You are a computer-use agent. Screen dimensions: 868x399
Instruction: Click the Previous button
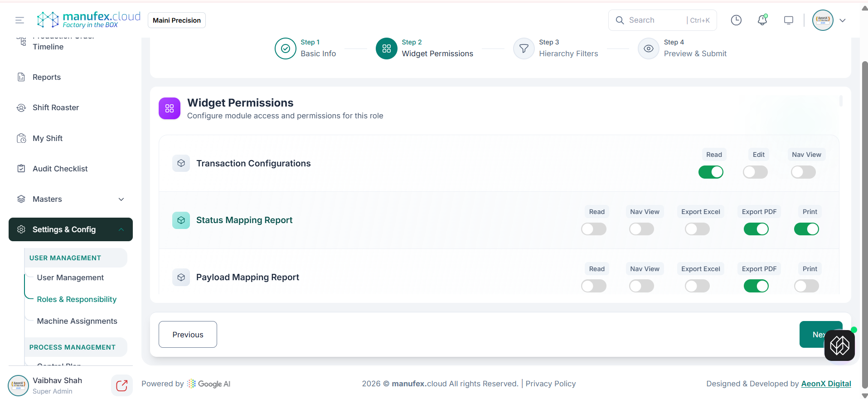point(188,335)
